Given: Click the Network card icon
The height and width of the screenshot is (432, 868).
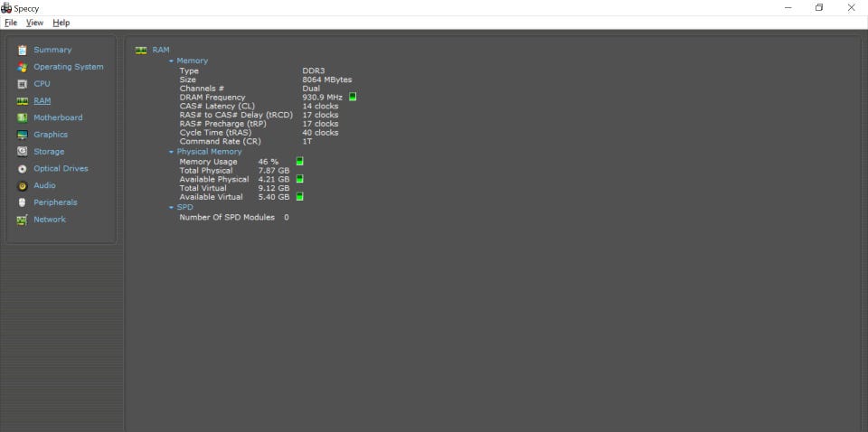Looking at the screenshot, I should pos(22,220).
